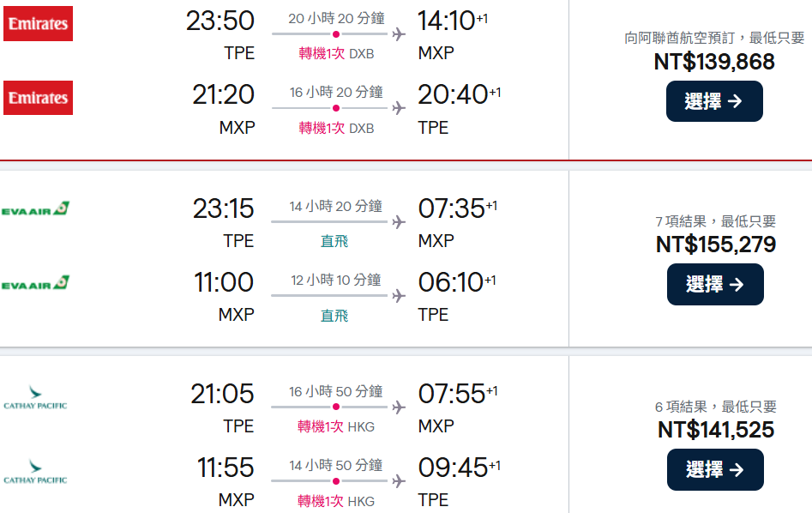Select the EVA Air NT$155,279 fare
Viewport: 812px width, 513px height.
[x=714, y=285]
